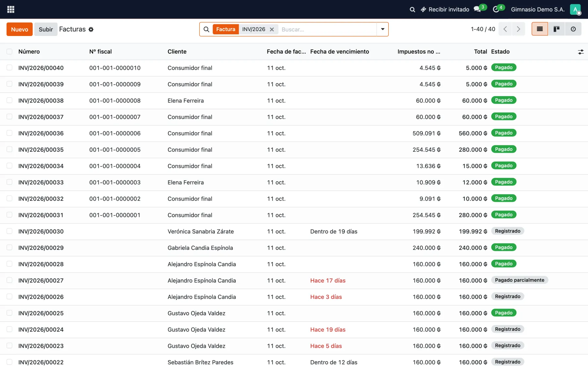
Task: Open the Gimnasio Demo S.A. company switcher
Action: [538, 9]
